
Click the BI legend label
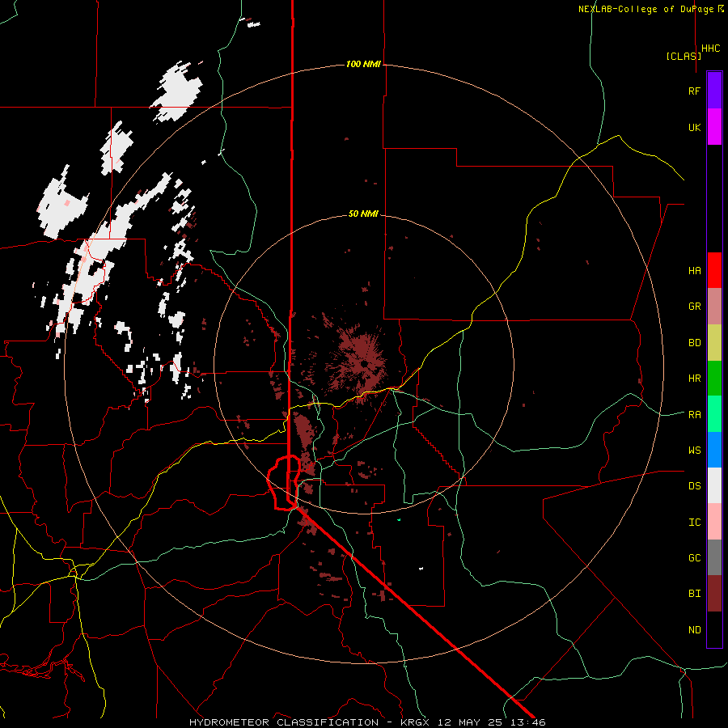(694, 594)
